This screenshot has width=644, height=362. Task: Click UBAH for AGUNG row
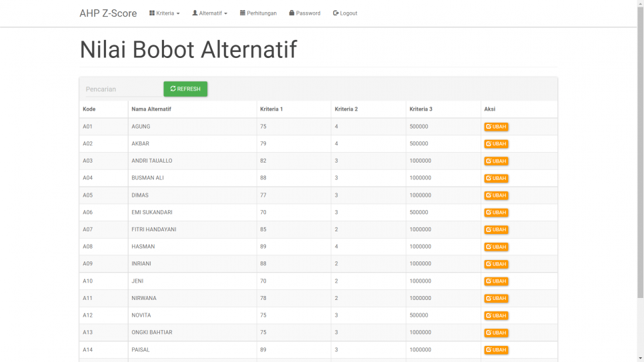496,127
